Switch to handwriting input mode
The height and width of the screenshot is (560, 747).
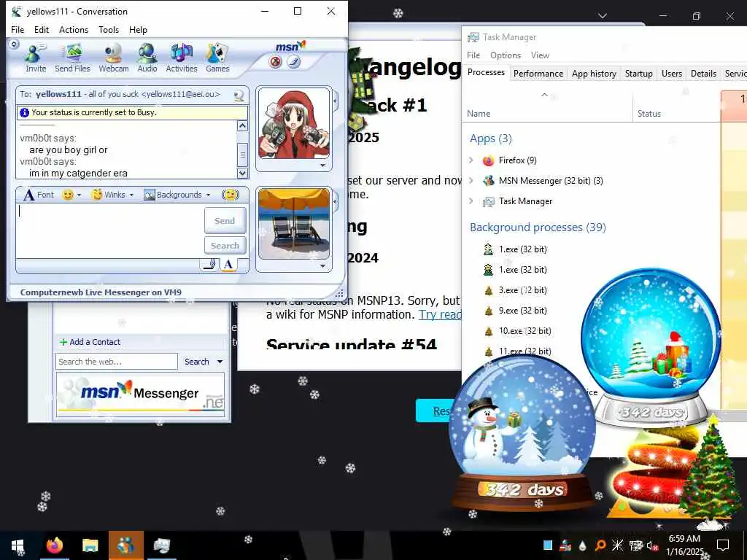(x=209, y=264)
